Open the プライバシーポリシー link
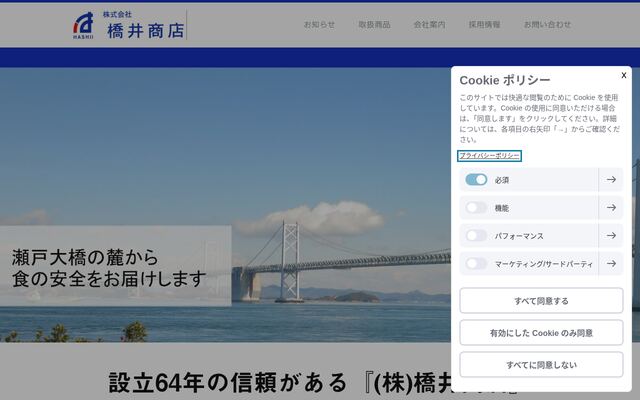 [489, 156]
